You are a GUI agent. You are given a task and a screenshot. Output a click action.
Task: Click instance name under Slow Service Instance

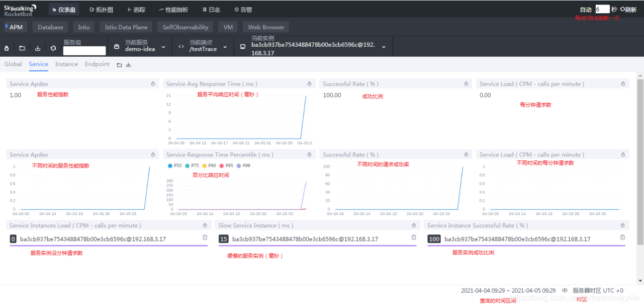tap(305, 239)
